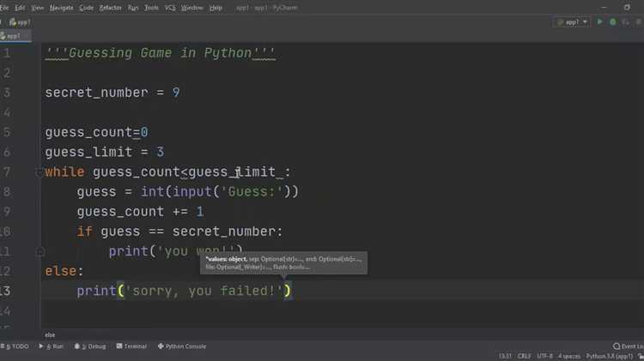Click the app1 project breadcrumb in navigation bar
The width and height of the screenshot is (644, 361).
(20, 22)
